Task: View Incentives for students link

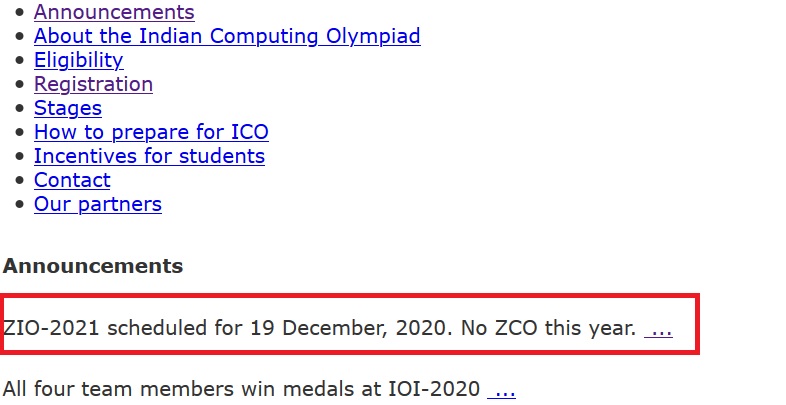Action: click(x=149, y=157)
